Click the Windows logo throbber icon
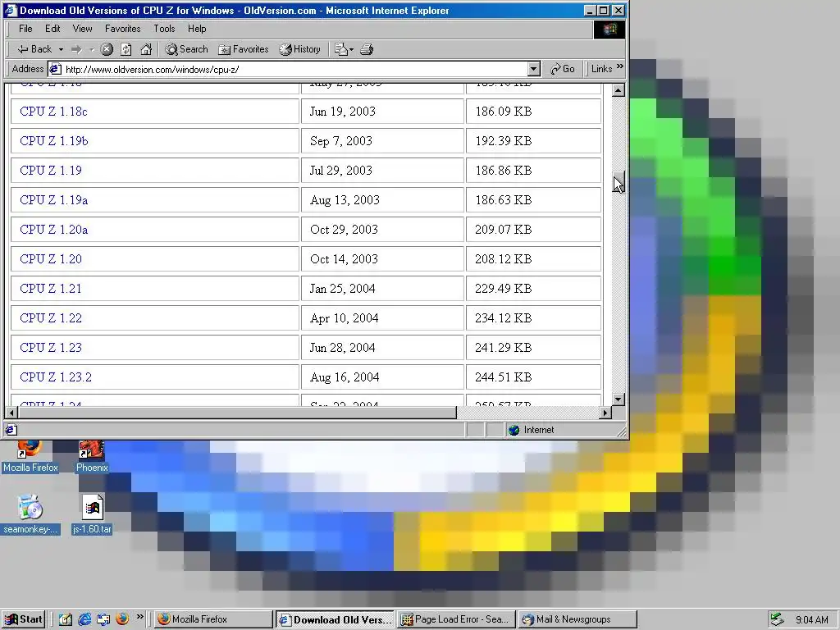Viewport: 840px width, 630px height. pos(609,29)
